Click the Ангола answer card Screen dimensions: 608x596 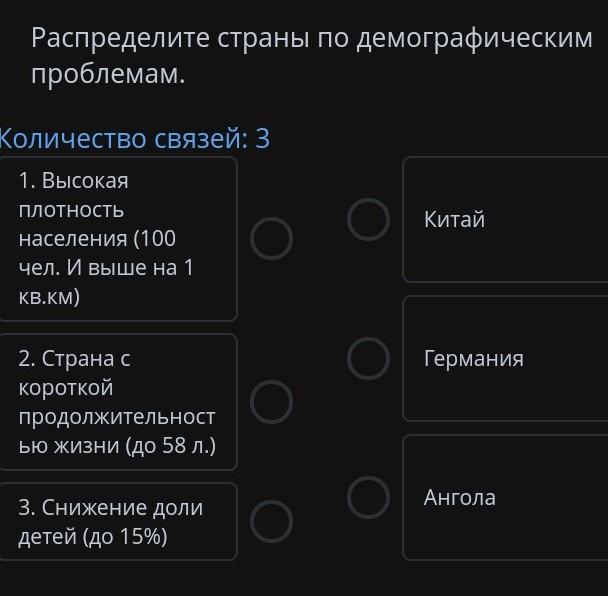505,498
